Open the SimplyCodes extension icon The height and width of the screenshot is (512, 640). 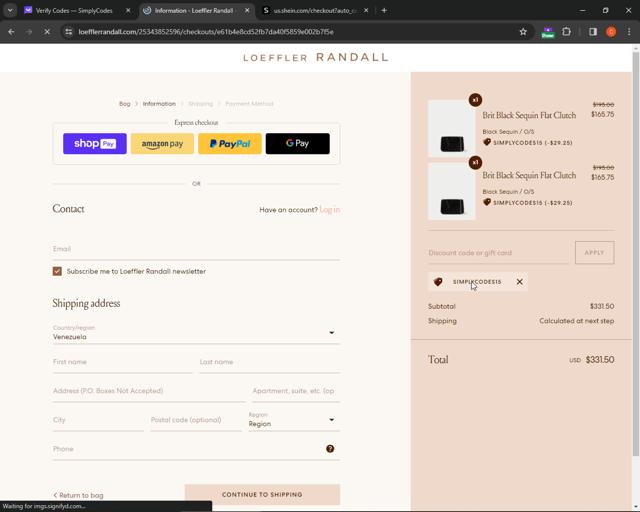click(x=548, y=32)
